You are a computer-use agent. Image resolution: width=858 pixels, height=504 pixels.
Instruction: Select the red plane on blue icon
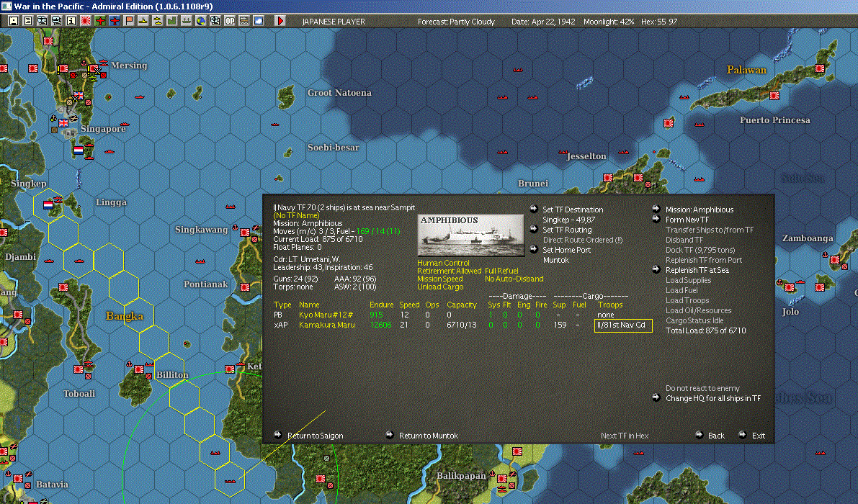(x=115, y=21)
